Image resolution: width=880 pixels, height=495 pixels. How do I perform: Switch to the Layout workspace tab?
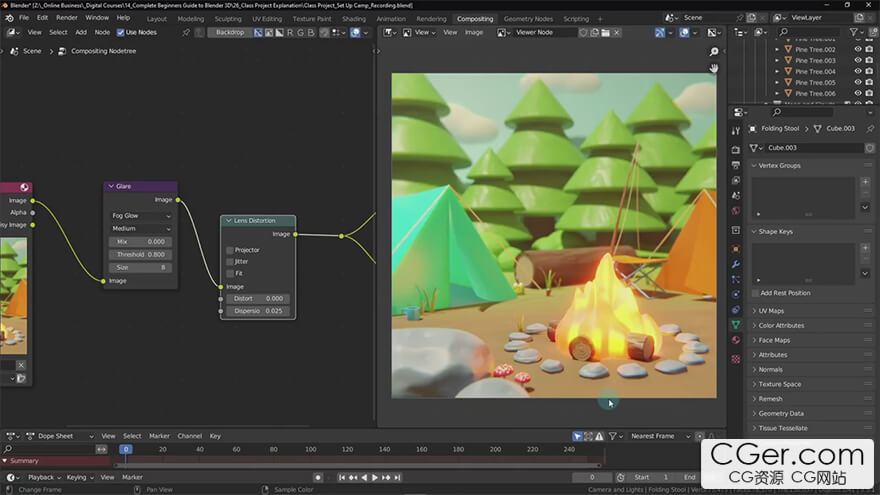coord(157,19)
